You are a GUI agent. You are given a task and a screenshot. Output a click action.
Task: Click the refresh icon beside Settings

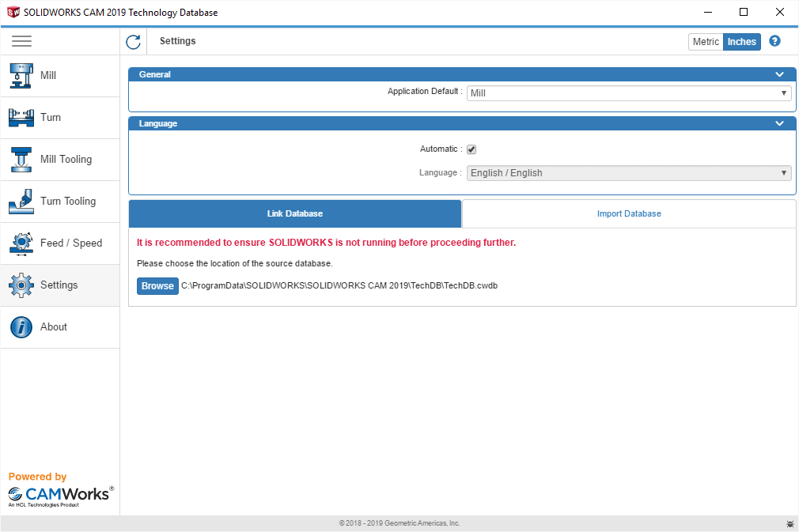[134, 42]
